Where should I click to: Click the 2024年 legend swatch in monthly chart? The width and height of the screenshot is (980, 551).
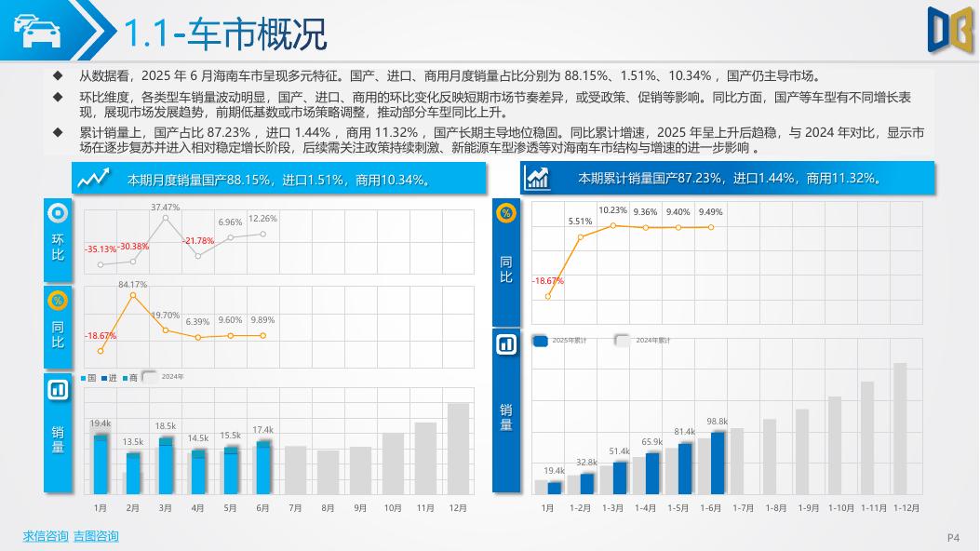(x=150, y=377)
